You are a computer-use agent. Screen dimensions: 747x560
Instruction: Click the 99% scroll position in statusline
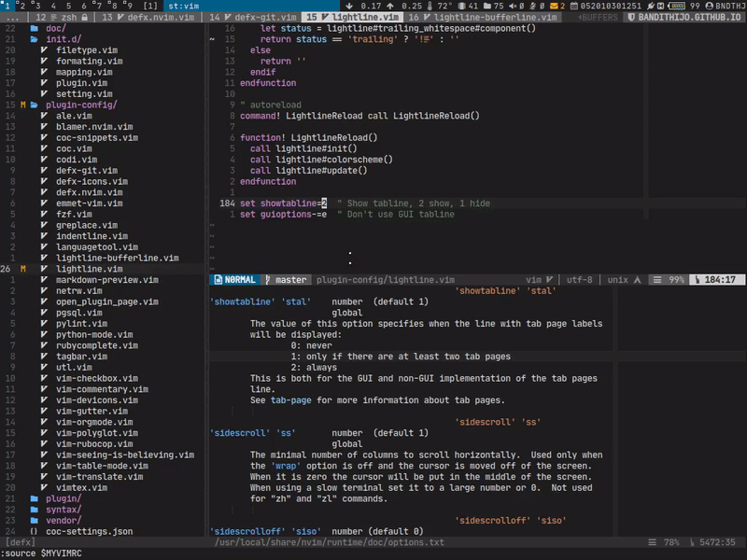click(x=676, y=279)
